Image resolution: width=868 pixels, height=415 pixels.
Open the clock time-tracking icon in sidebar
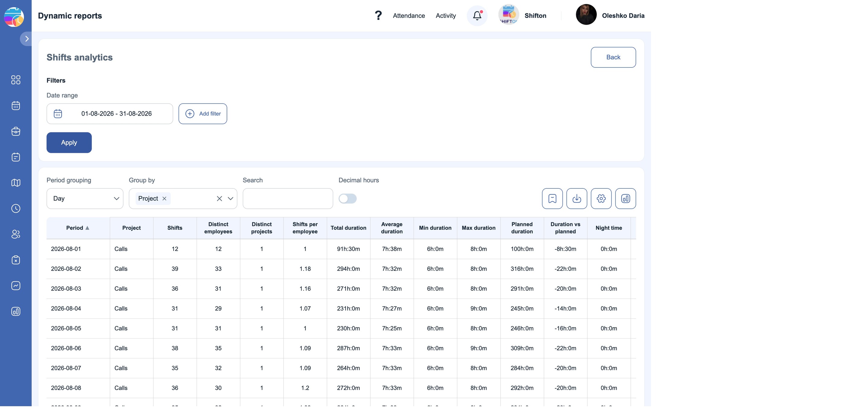[x=16, y=208]
